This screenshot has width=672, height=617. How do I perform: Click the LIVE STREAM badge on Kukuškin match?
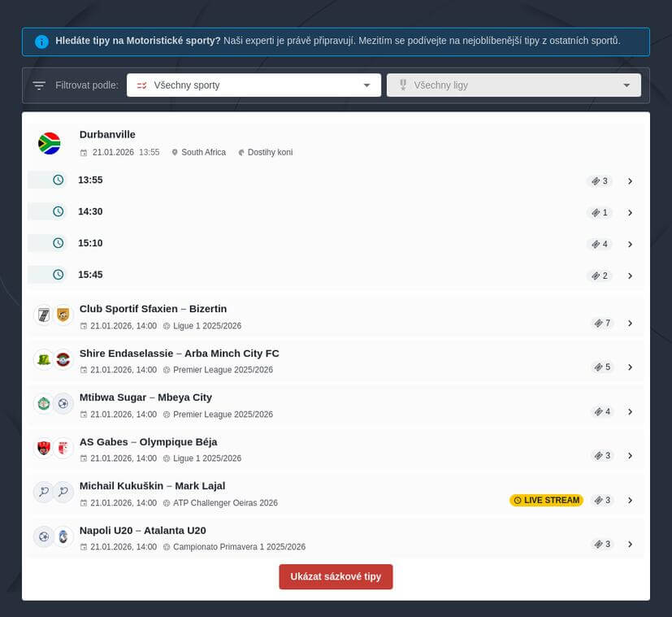(x=545, y=500)
